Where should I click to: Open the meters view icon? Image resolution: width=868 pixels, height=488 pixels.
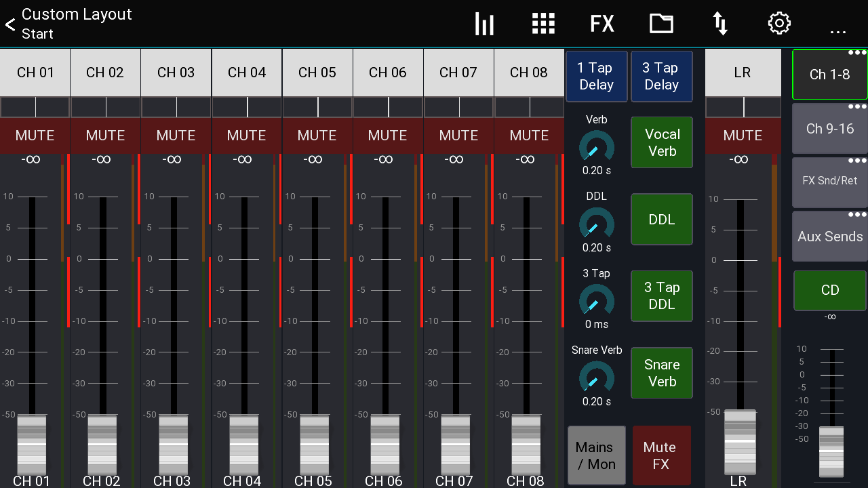484,23
